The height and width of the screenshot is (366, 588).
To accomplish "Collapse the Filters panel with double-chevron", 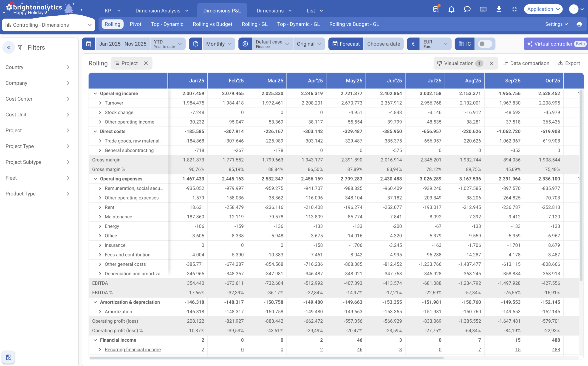I will pyautogui.click(x=9, y=48).
